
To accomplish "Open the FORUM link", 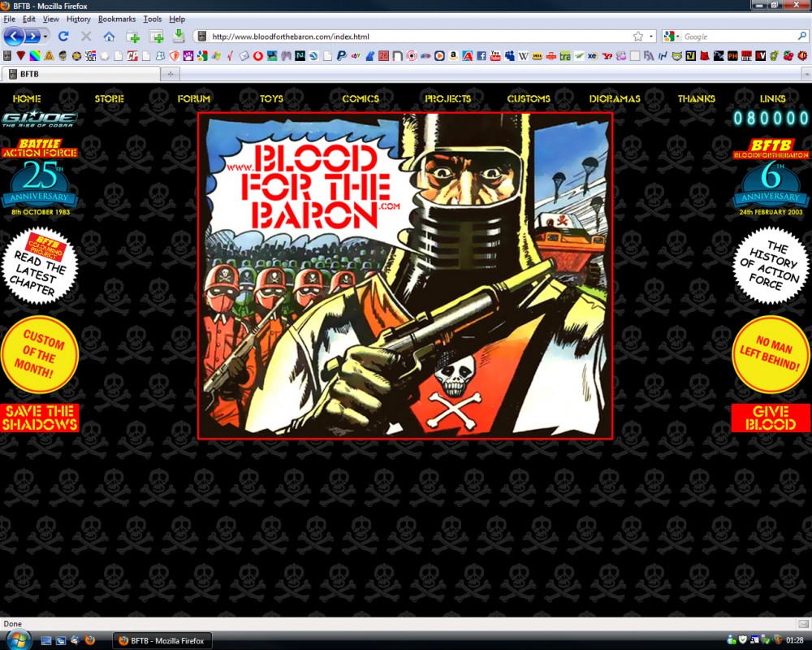I will pyautogui.click(x=194, y=98).
